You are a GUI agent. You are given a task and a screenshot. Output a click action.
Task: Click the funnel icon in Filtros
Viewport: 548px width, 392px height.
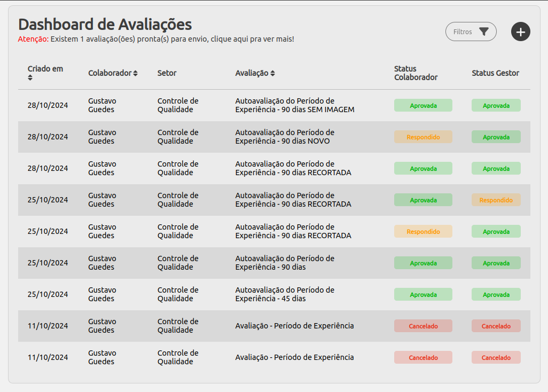point(483,32)
